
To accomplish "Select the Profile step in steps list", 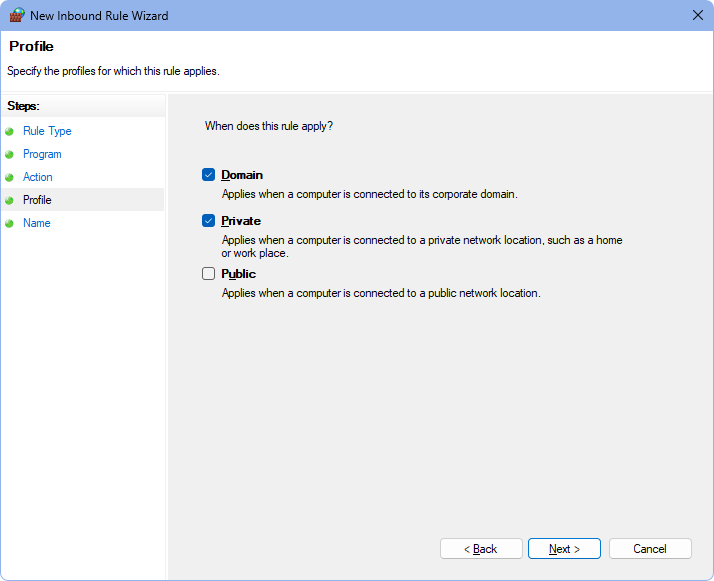I will pos(37,200).
